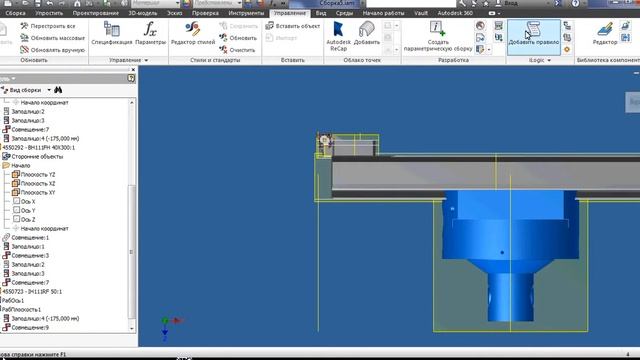Screen dimensions: 640x360
Task: Open Редактор стилей styles editor
Action: pos(193,33)
